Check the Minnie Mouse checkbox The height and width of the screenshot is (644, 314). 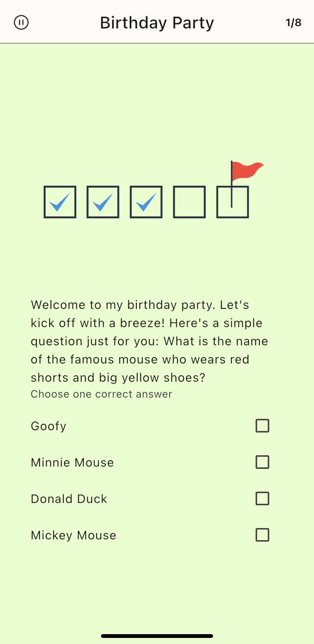click(x=262, y=462)
